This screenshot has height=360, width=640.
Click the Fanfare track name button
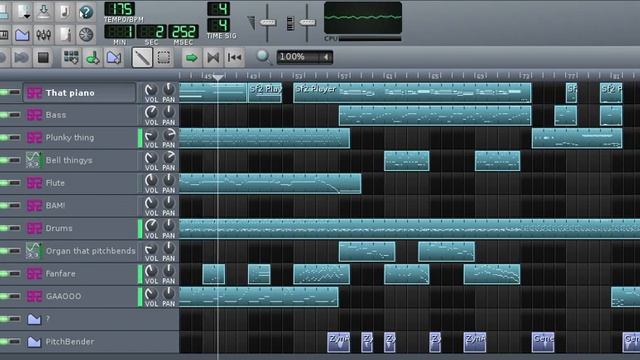coord(80,273)
